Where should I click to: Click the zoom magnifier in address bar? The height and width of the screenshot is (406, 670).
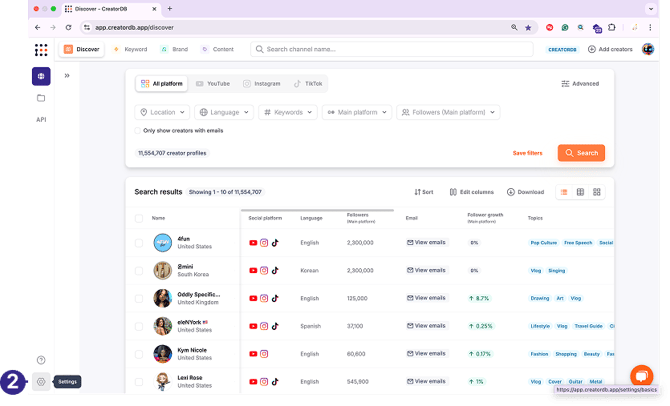514,28
